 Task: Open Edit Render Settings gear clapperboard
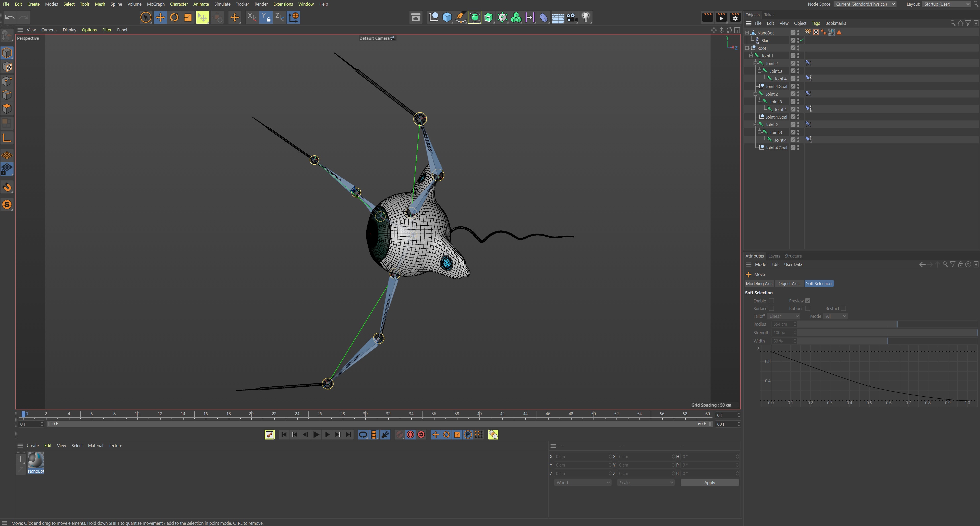click(x=735, y=17)
